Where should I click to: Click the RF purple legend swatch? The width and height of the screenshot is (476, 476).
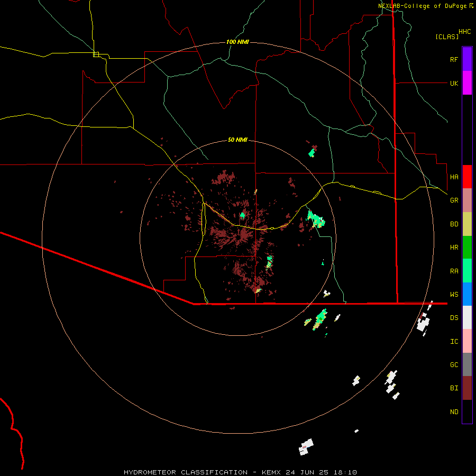tap(467, 59)
